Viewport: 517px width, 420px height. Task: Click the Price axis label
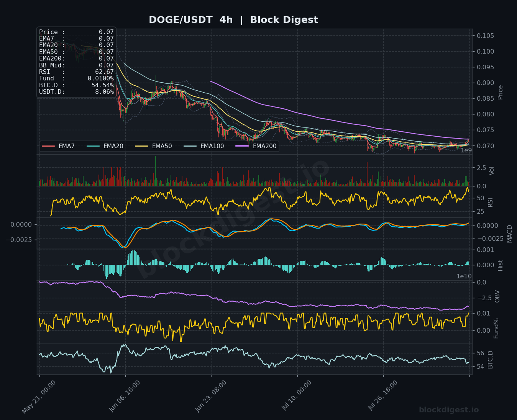(x=501, y=92)
